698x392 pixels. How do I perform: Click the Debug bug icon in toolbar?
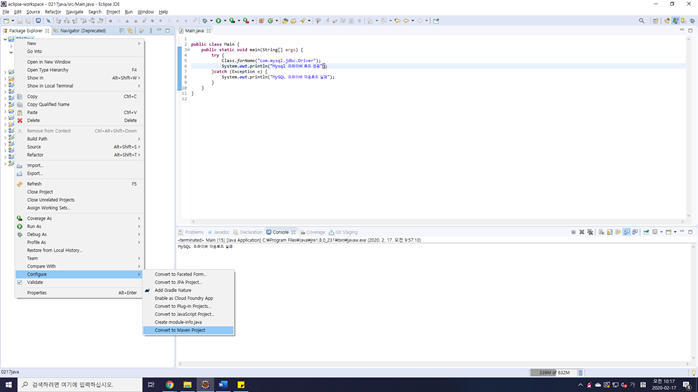pyautogui.click(x=205, y=20)
